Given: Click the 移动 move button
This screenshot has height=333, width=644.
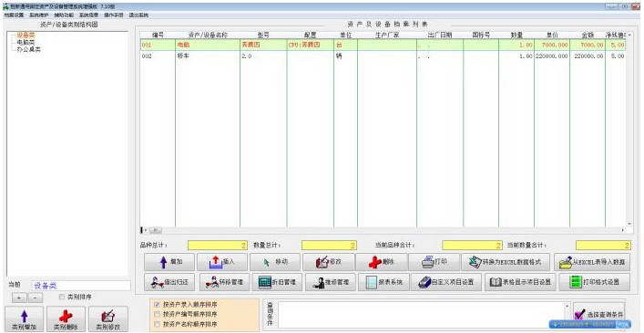Looking at the screenshot, I should tap(275, 262).
